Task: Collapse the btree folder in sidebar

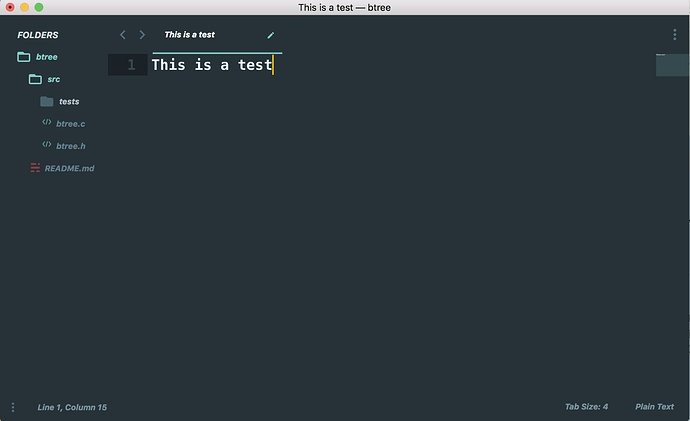Action: pos(47,57)
